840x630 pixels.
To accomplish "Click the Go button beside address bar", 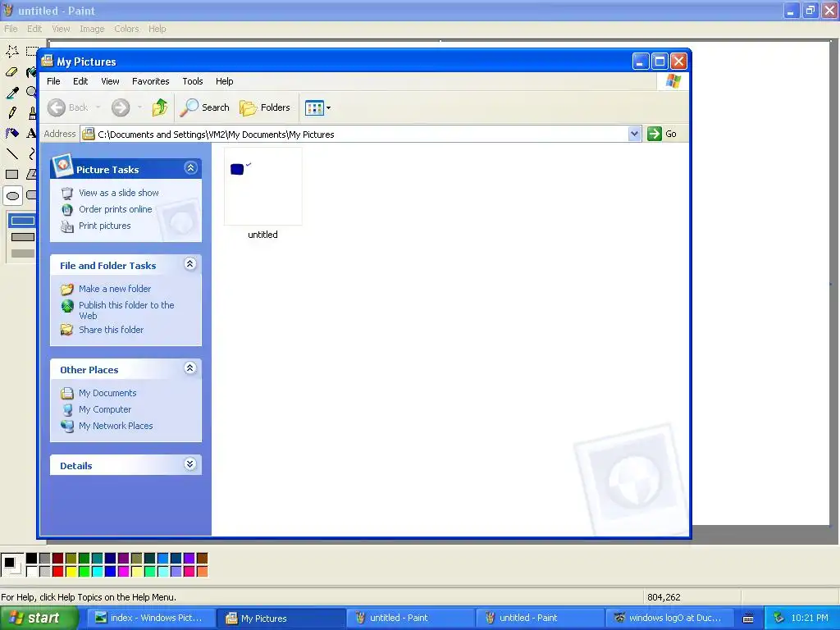I will (662, 134).
